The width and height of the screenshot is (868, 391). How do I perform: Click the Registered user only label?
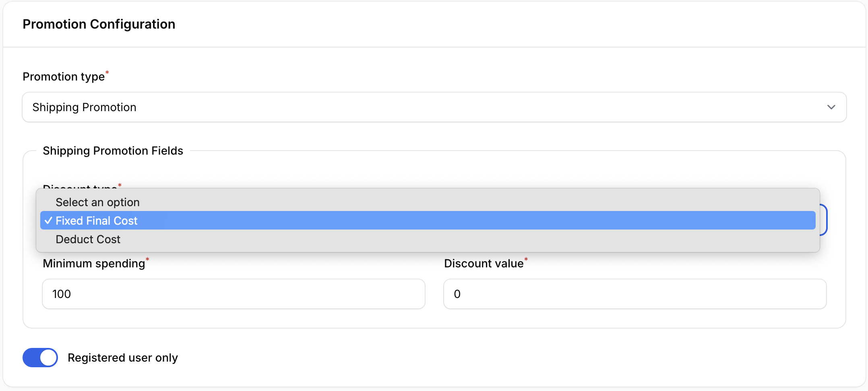click(122, 358)
